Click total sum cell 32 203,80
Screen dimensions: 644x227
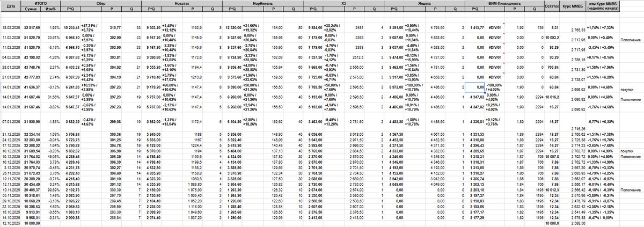pyautogui.click(x=32, y=139)
